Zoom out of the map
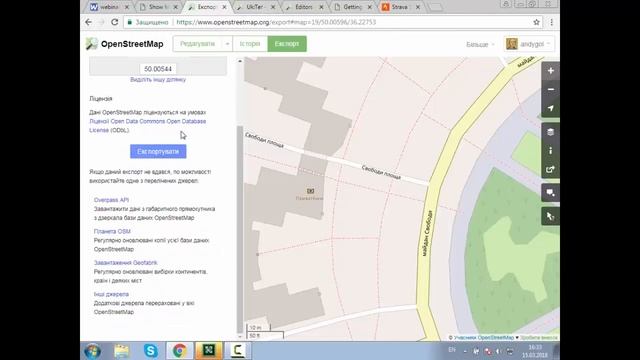 coord(550,89)
